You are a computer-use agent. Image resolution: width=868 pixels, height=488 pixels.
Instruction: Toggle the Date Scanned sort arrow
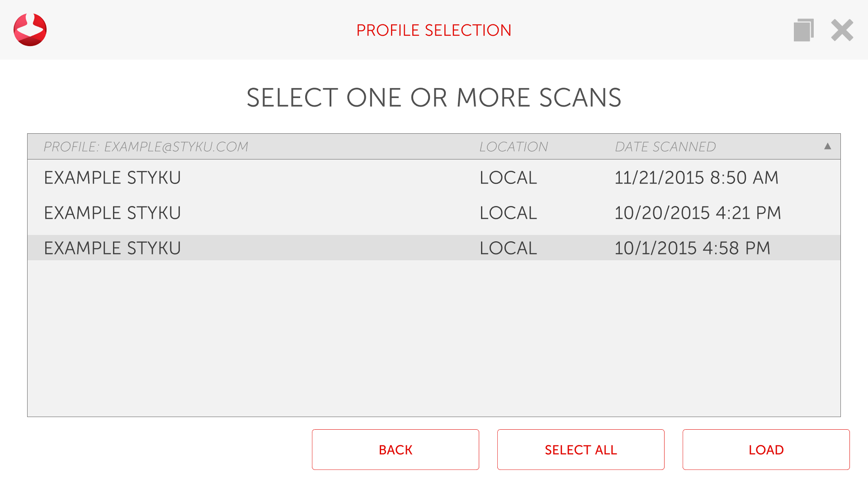[x=827, y=146]
